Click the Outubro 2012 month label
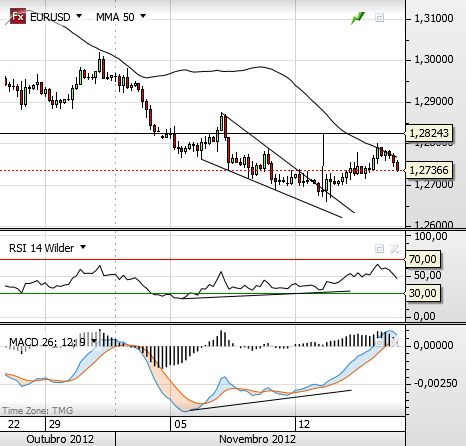This screenshot has width=466, height=446. pyautogui.click(x=60, y=439)
